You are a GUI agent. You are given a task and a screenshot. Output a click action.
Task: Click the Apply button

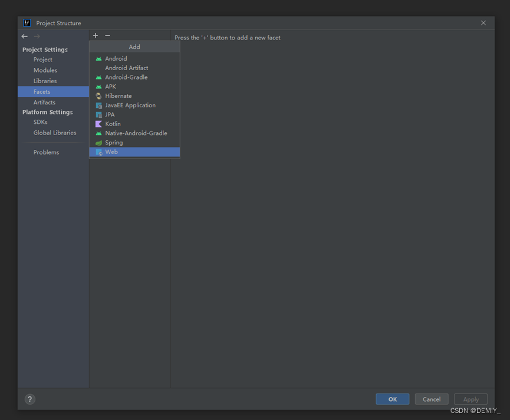click(470, 399)
